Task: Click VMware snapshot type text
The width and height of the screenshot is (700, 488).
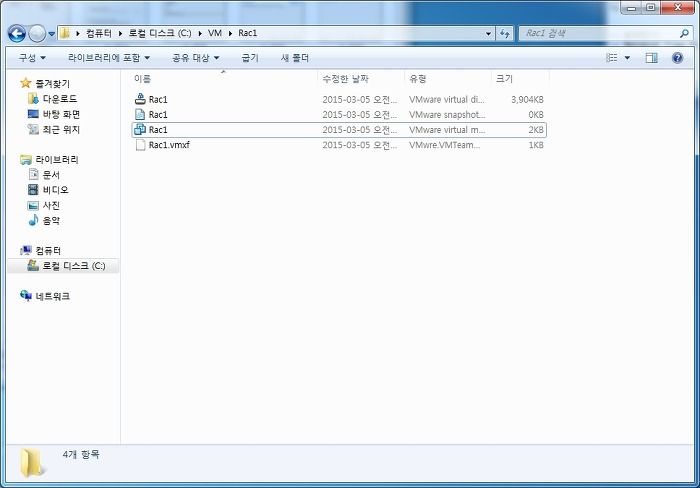Action: coord(447,115)
